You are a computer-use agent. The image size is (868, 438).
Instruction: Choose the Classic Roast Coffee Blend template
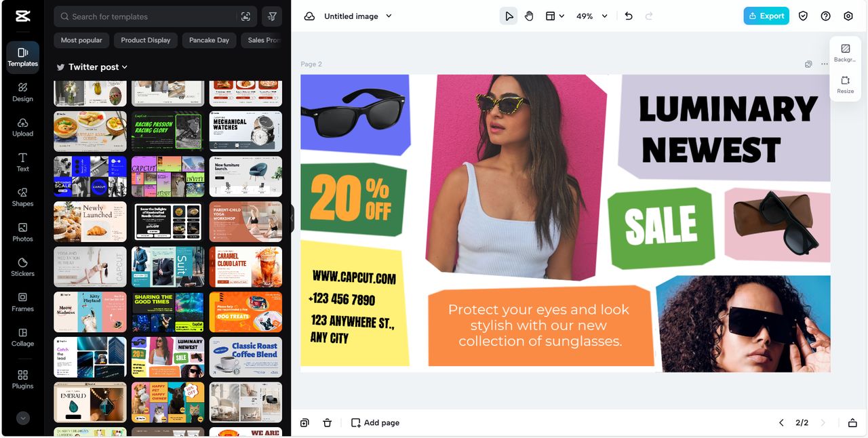coord(245,357)
